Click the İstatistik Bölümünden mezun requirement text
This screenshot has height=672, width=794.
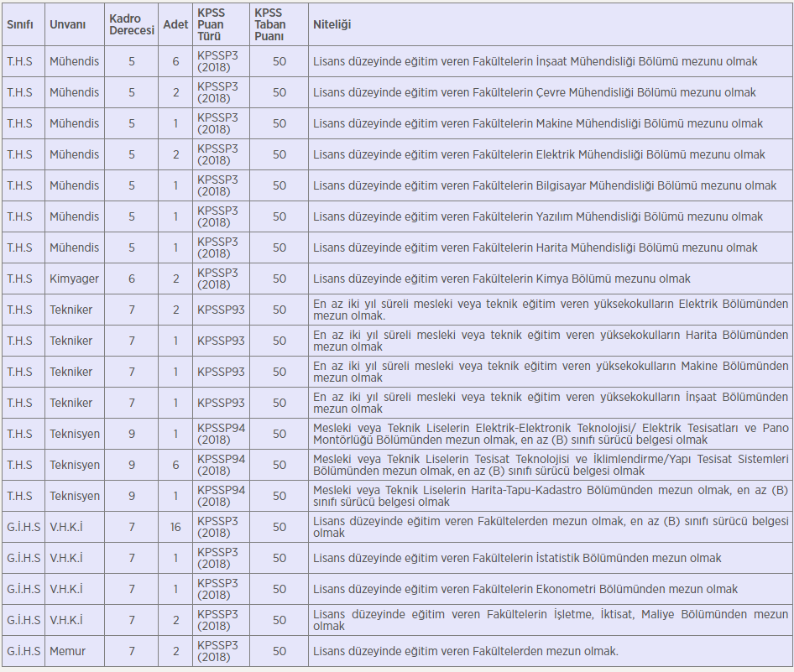[517, 558]
